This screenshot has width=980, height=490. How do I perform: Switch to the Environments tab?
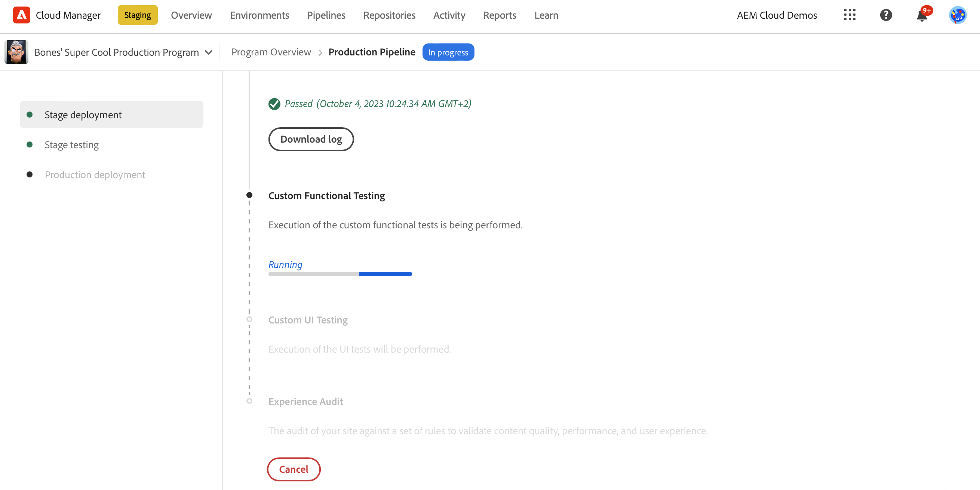tap(259, 15)
